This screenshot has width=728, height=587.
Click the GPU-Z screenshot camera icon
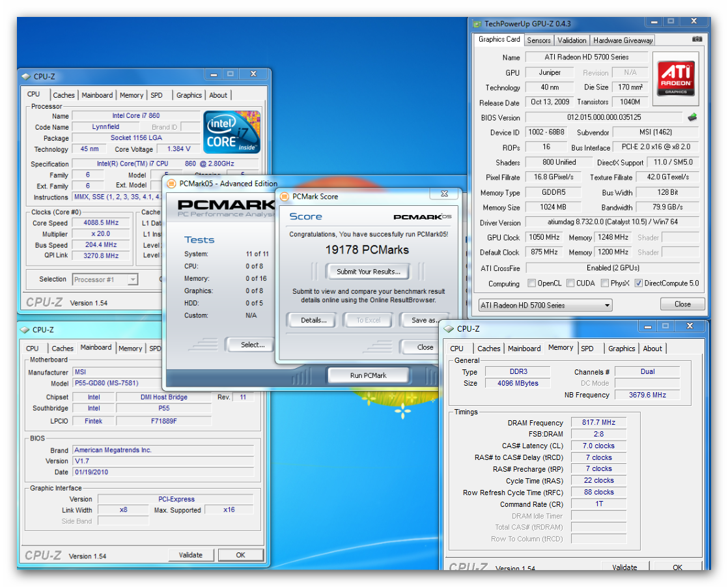pyautogui.click(x=697, y=40)
